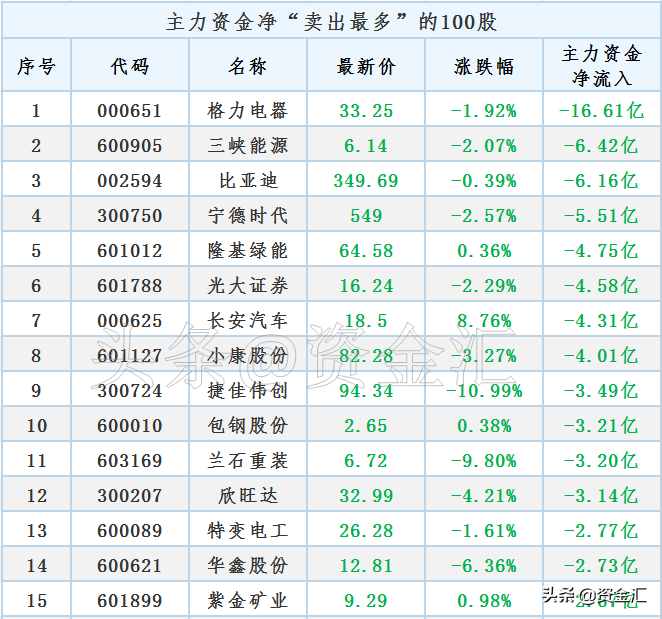Screen dimensions: 662x619
Task: Select stock code 600089
Action: (130, 532)
